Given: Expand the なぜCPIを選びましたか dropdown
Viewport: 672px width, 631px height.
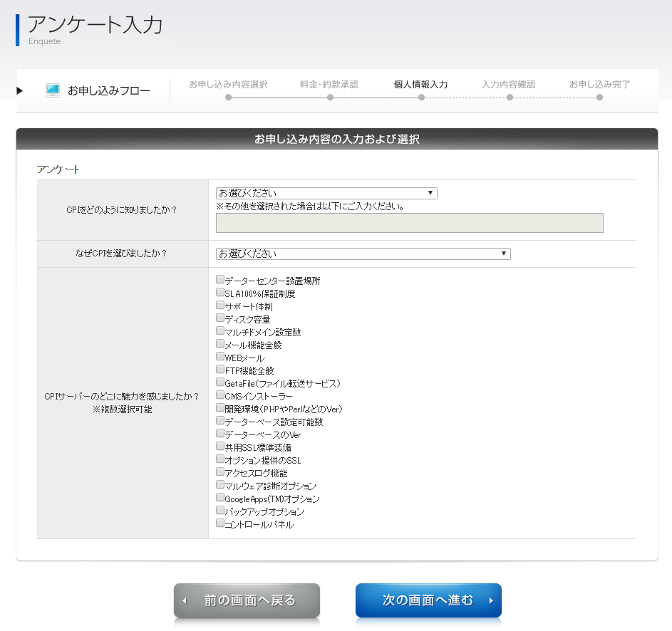Looking at the screenshot, I should [363, 254].
